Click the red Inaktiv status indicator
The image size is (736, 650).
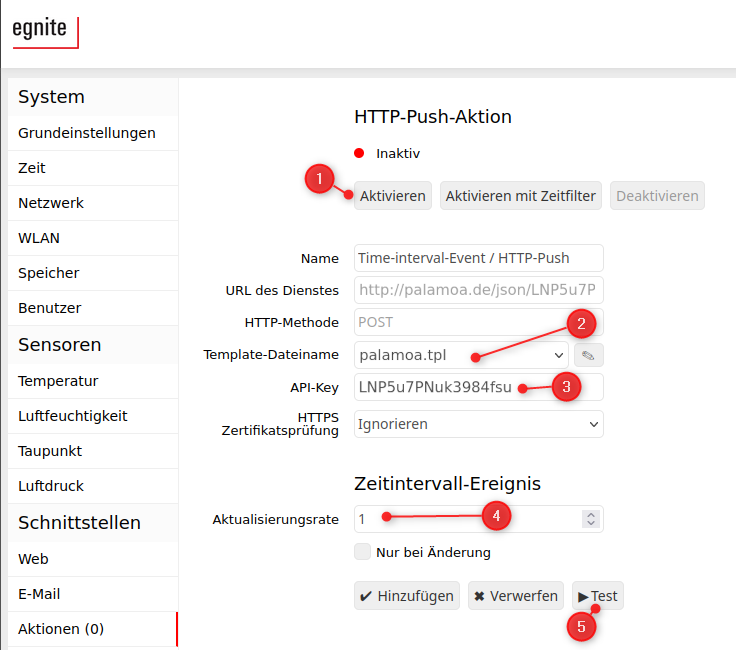tap(360, 154)
